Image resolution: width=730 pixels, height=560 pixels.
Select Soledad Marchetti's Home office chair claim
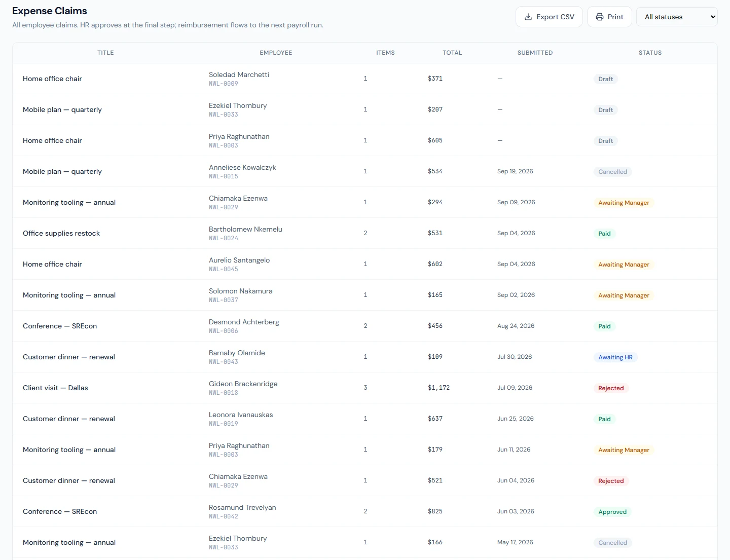365,79
